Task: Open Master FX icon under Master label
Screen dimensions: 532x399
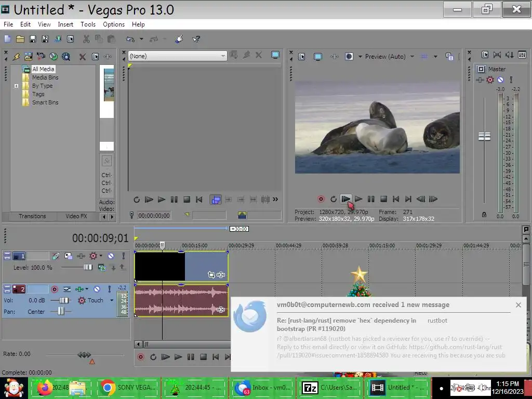Action: pos(480,79)
